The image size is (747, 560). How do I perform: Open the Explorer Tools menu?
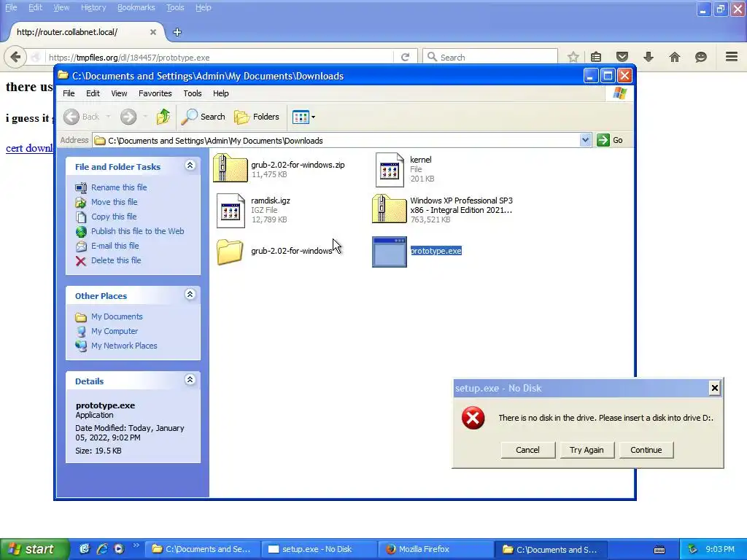point(193,93)
